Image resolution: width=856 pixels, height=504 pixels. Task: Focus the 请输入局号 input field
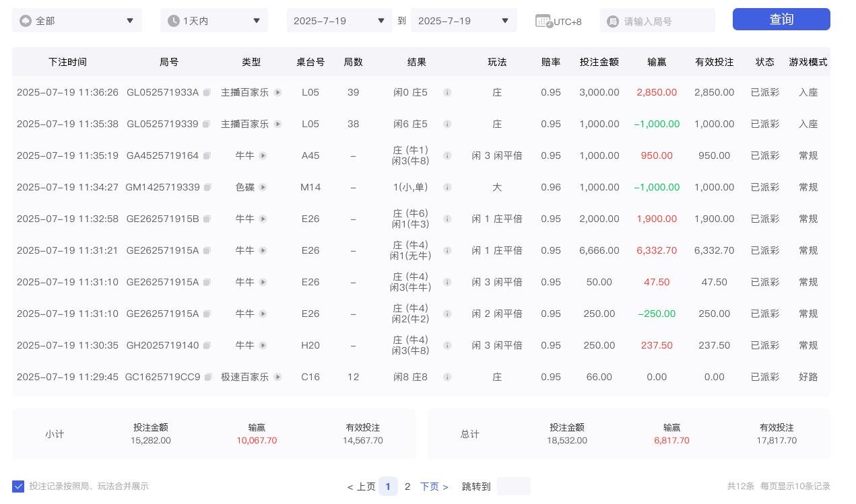tap(663, 22)
